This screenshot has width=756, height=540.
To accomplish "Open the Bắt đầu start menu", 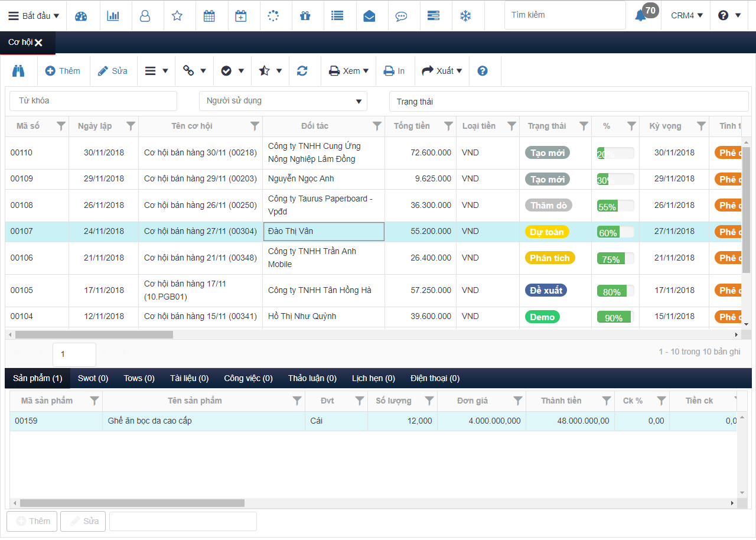I will (x=34, y=16).
